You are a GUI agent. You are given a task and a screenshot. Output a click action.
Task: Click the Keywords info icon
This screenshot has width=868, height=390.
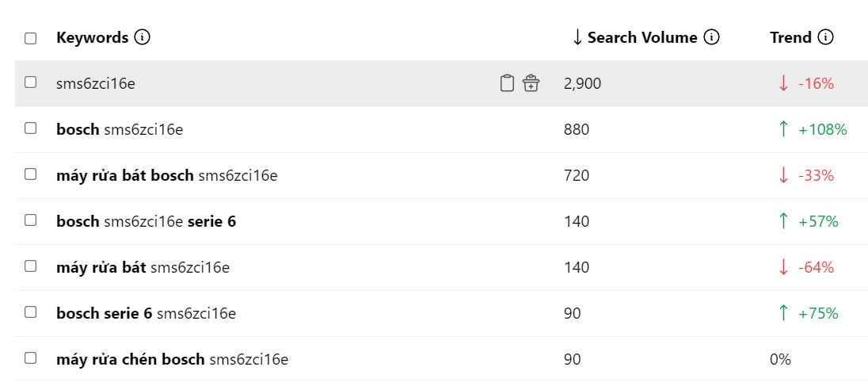pyautogui.click(x=143, y=38)
